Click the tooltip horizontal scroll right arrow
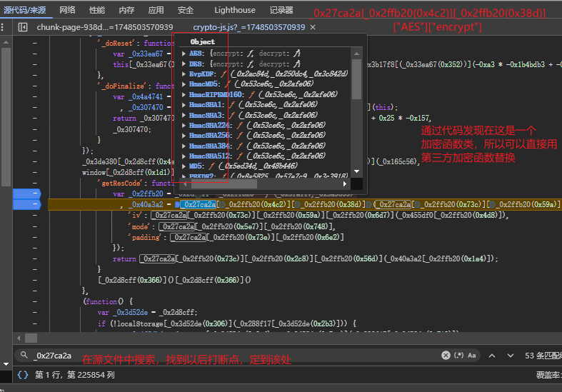This screenshot has height=392, width=562. pyautogui.click(x=344, y=184)
